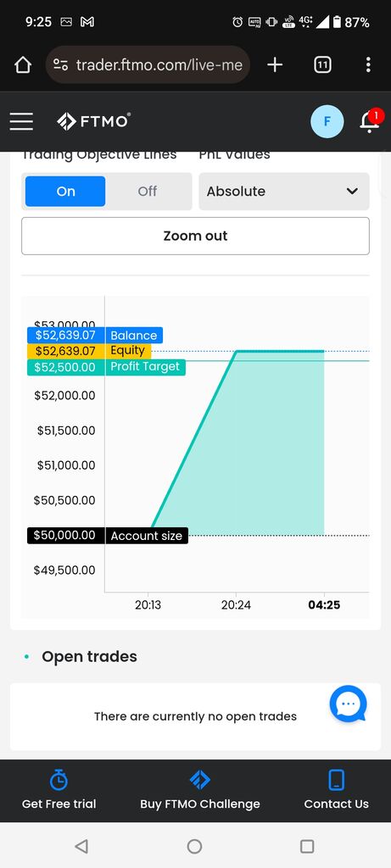
Task: Tap the FTMO logo
Action: pos(94,121)
